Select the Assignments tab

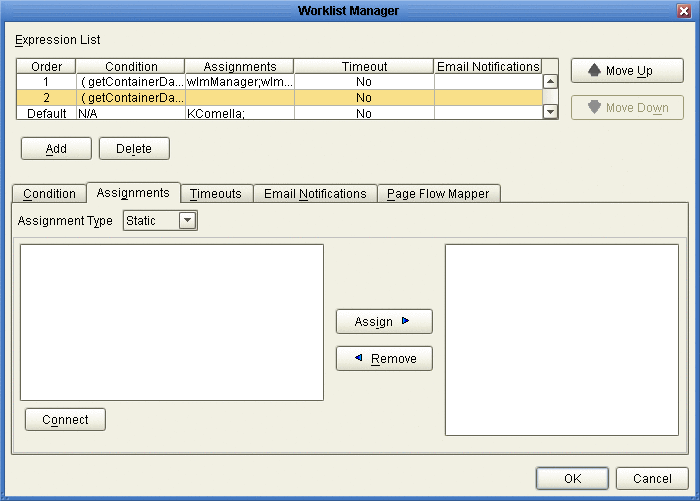click(x=133, y=193)
